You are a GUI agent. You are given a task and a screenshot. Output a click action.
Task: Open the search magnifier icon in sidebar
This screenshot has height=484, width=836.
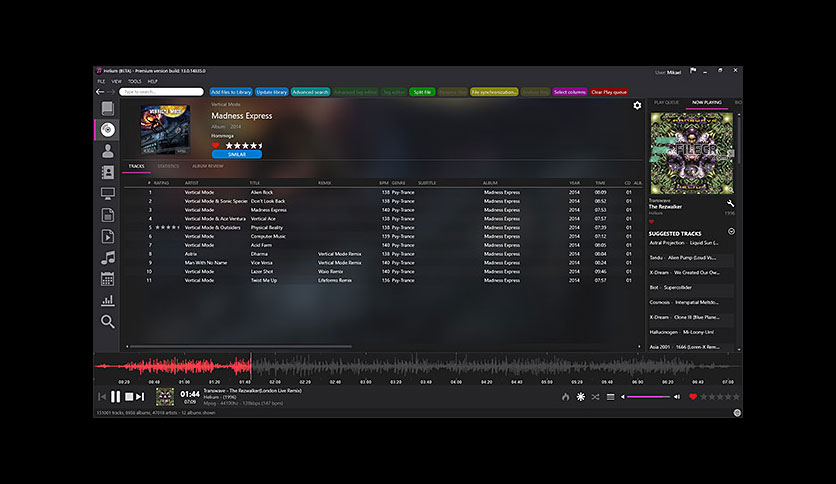(108, 321)
